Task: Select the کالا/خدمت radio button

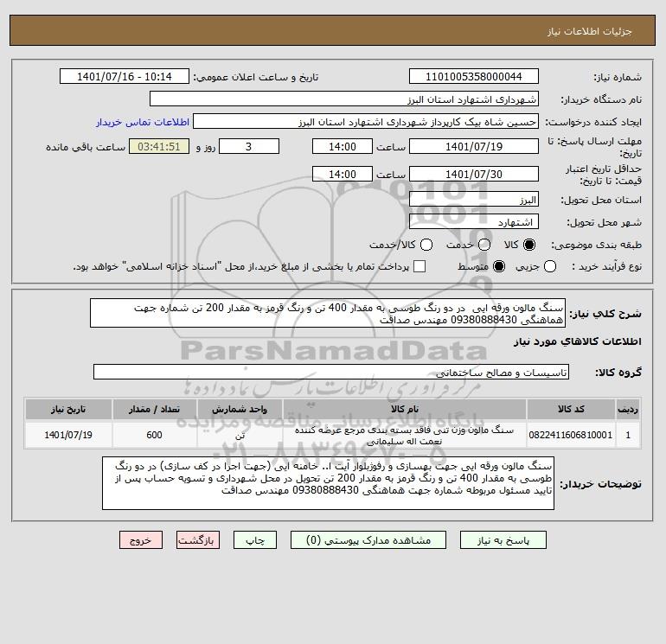Action: (426, 245)
